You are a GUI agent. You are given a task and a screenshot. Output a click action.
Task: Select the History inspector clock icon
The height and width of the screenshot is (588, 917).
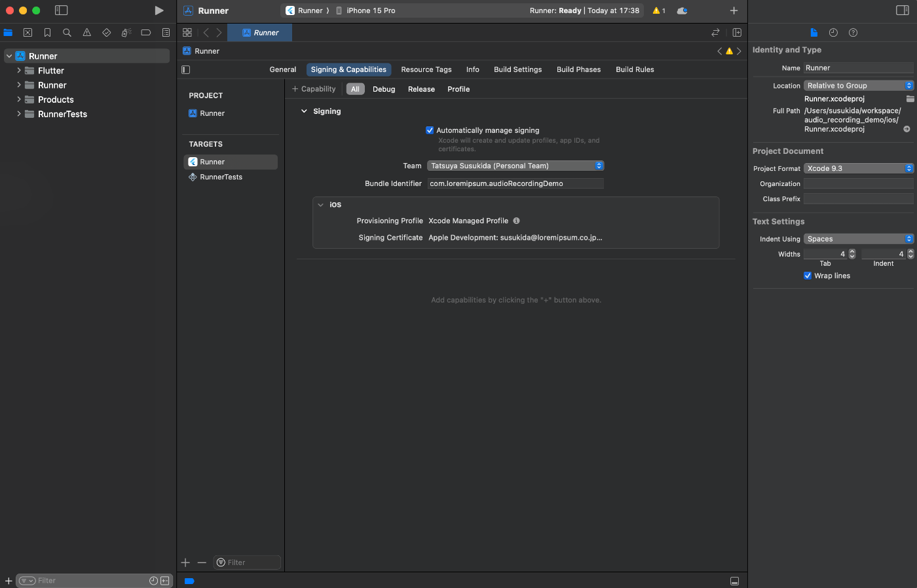(x=833, y=32)
